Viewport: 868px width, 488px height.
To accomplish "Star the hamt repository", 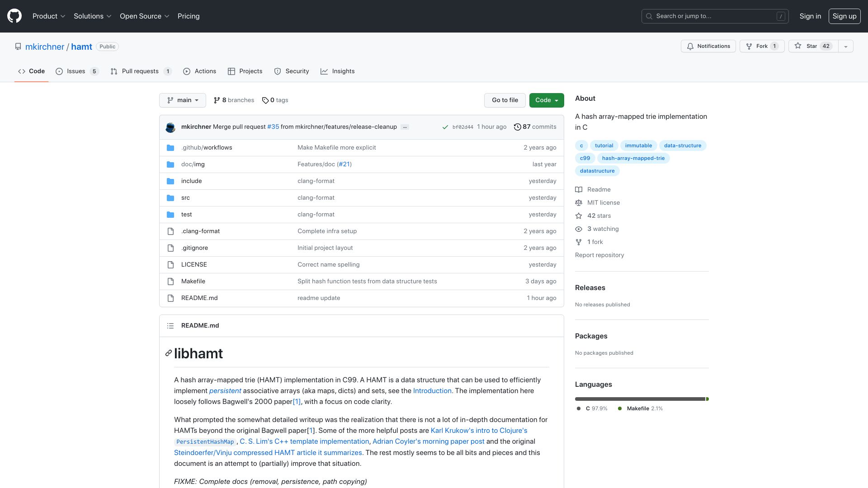I will (813, 46).
